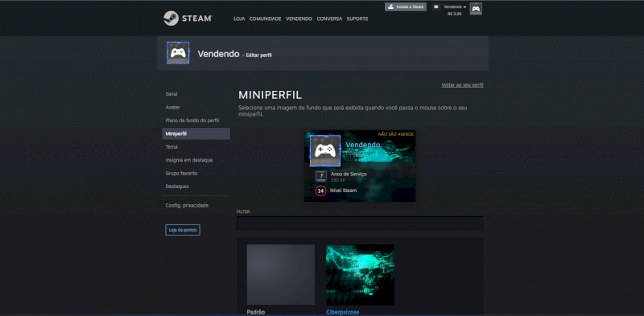Open the Vendendo account dropdown
The height and width of the screenshot is (316, 644).
[455, 7]
